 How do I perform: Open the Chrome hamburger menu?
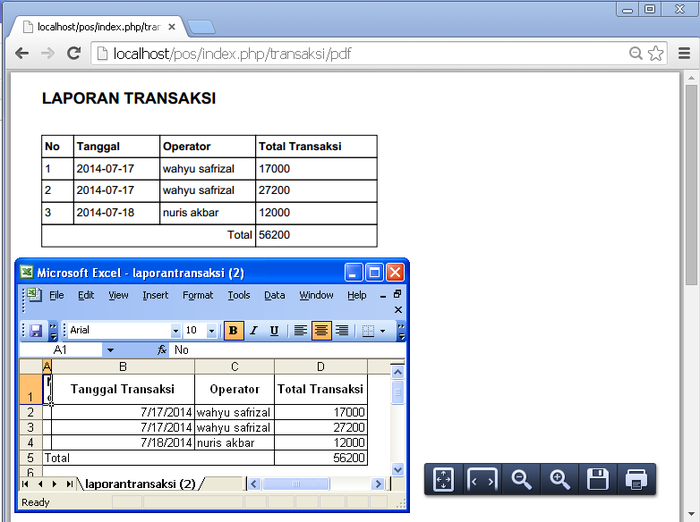point(684,54)
